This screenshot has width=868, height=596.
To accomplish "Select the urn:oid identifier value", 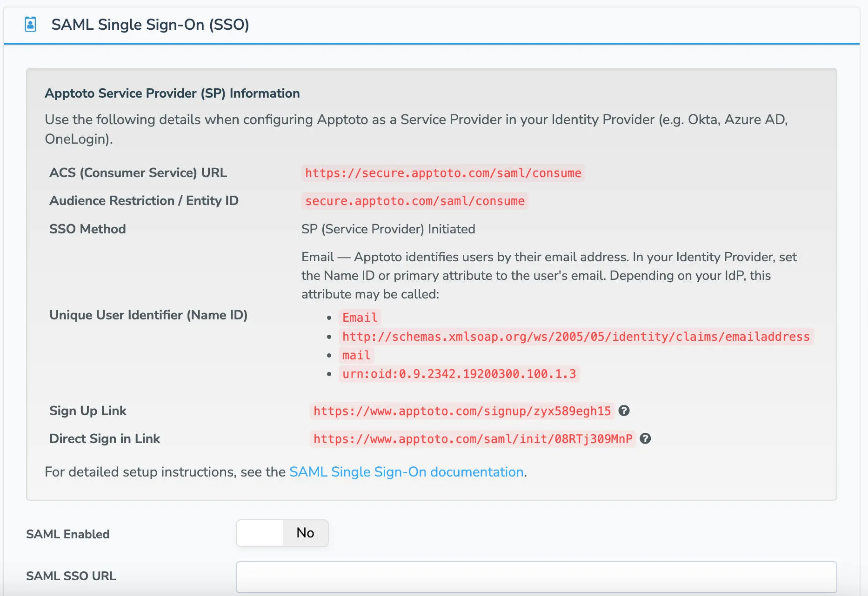I will point(459,373).
